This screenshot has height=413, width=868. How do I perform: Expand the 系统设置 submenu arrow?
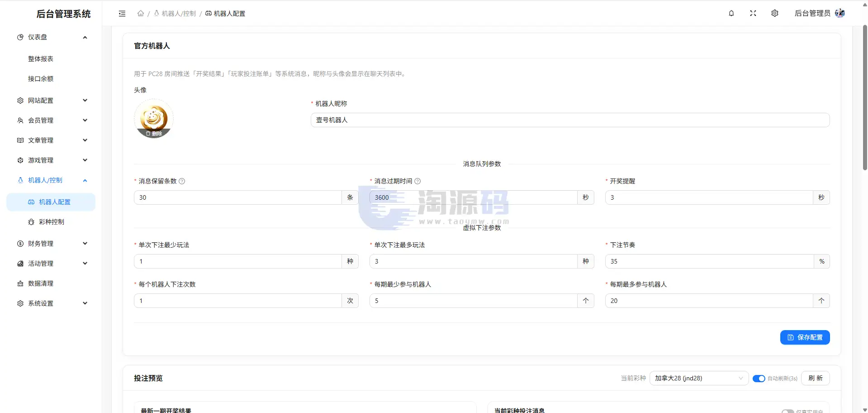(85, 303)
